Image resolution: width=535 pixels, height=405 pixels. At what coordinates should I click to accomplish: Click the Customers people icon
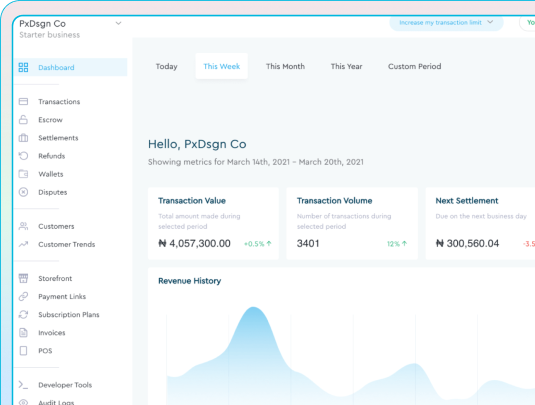pos(23,226)
